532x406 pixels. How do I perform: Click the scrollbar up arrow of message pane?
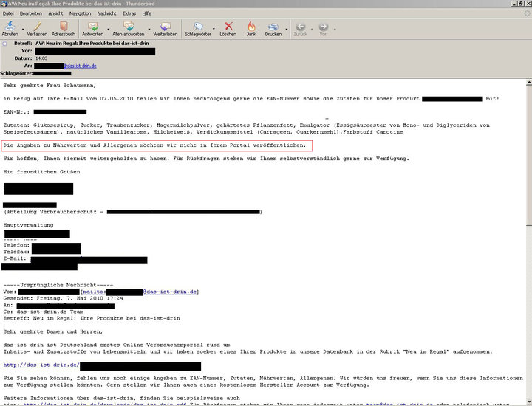pos(529,82)
